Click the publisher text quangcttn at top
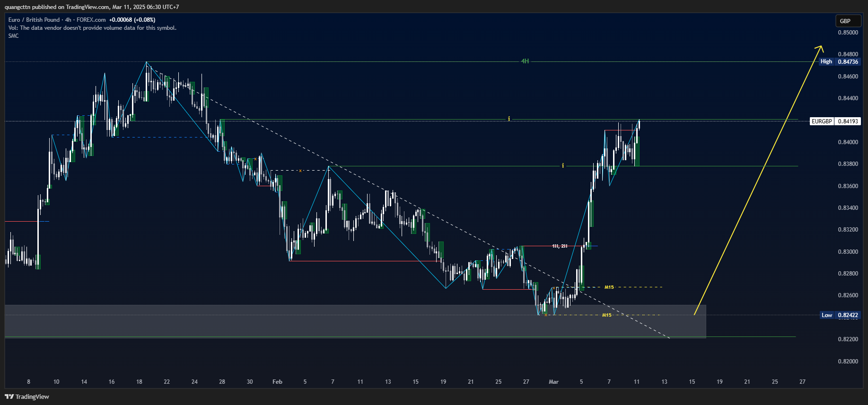The height and width of the screenshot is (405, 868). coord(18,7)
